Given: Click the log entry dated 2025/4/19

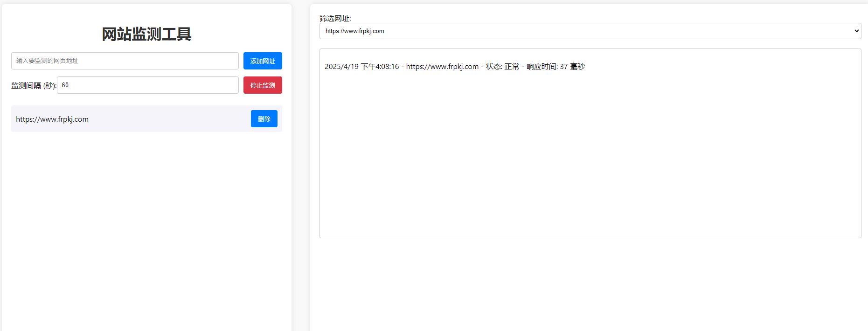Looking at the screenshot, I should click(455, 67).
